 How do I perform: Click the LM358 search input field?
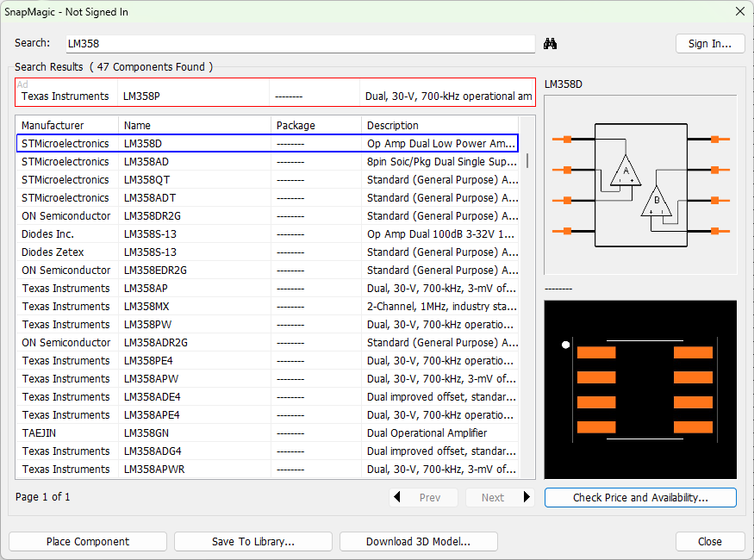(301, 44)
